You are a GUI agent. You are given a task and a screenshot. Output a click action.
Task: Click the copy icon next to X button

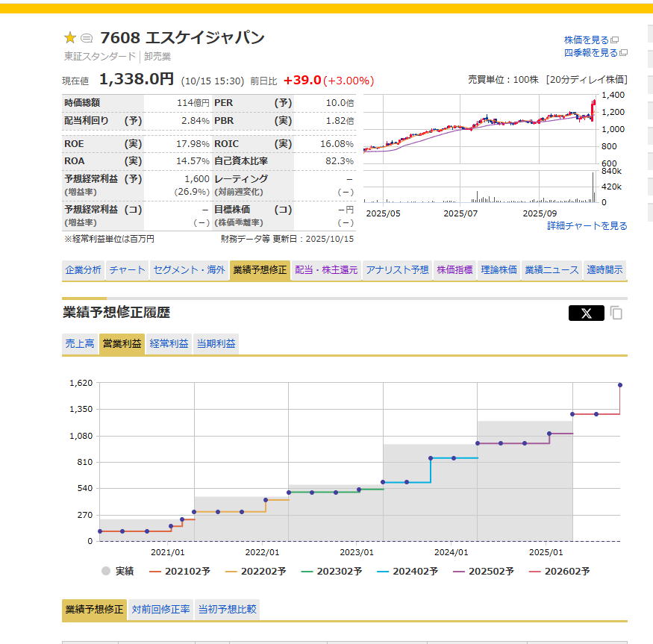point(616,313)
